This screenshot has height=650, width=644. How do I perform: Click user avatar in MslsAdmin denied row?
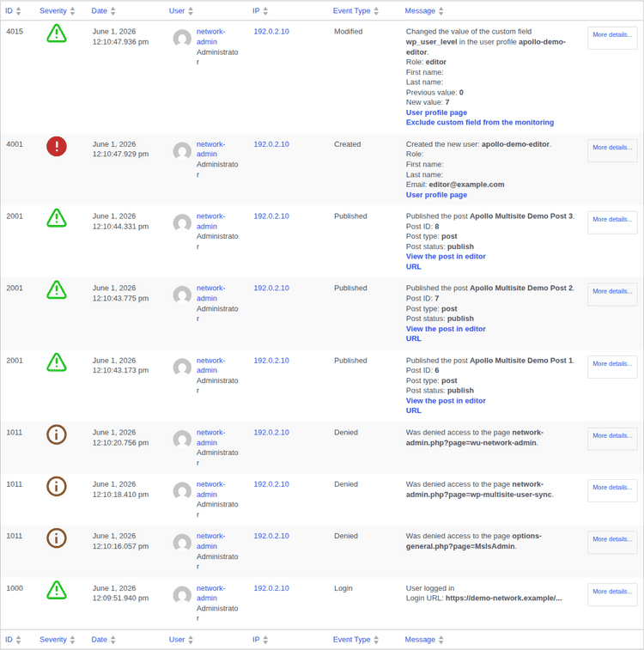point(182,543)
